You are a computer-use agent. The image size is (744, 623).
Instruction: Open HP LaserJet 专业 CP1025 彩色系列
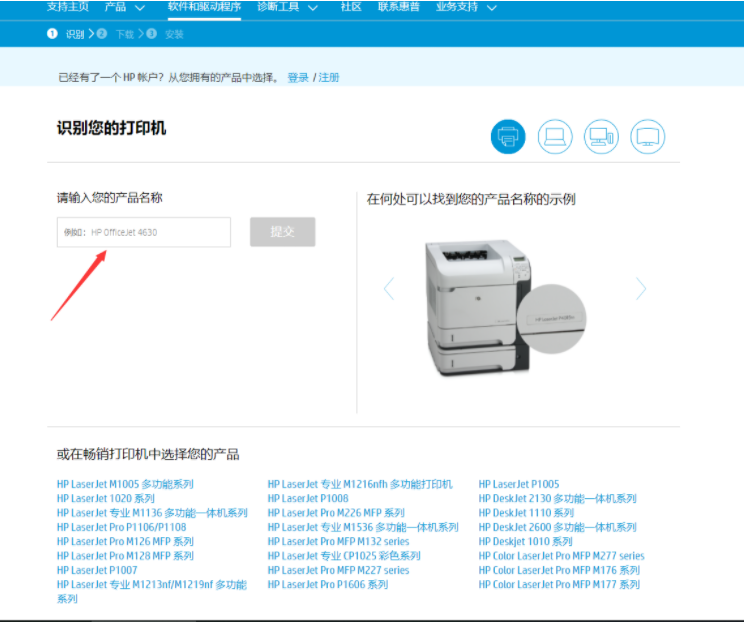coord(344,556)
